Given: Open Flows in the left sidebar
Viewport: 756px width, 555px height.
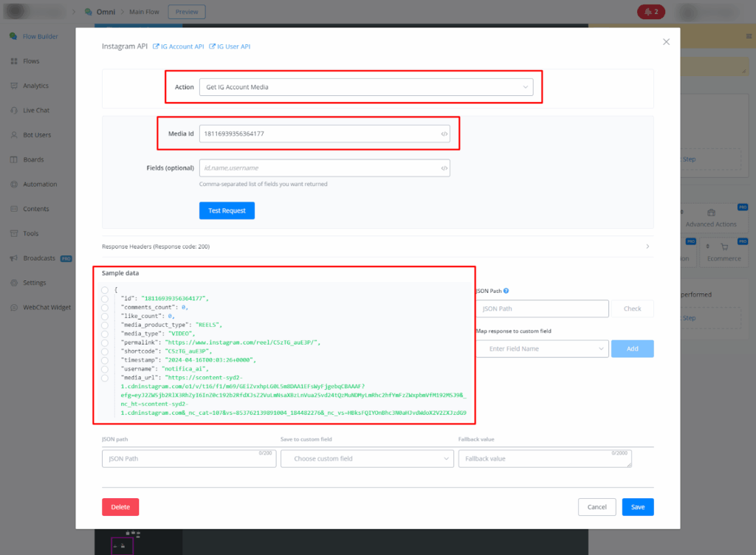Looking at the screenshot, I should [30, 61].
